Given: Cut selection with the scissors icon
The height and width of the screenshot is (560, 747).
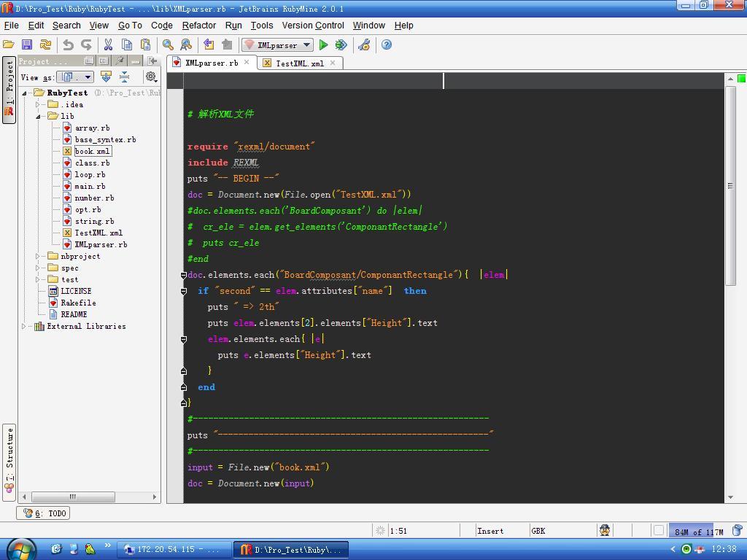Looking at the screenshot, I should pos(108,44).
